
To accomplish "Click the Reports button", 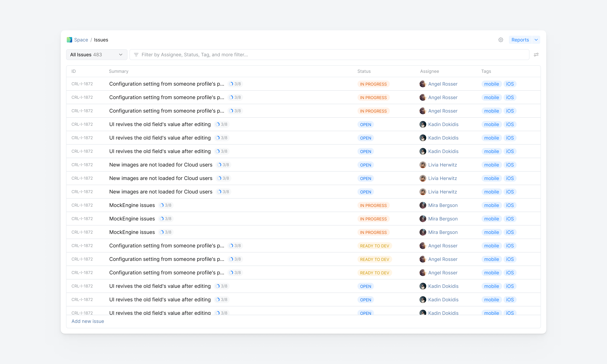I will 520,40.
